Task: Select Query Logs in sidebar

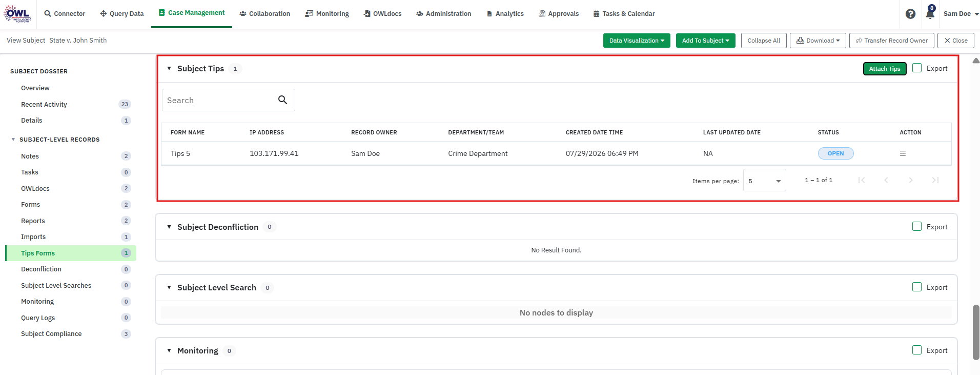Action: (38, 318)
